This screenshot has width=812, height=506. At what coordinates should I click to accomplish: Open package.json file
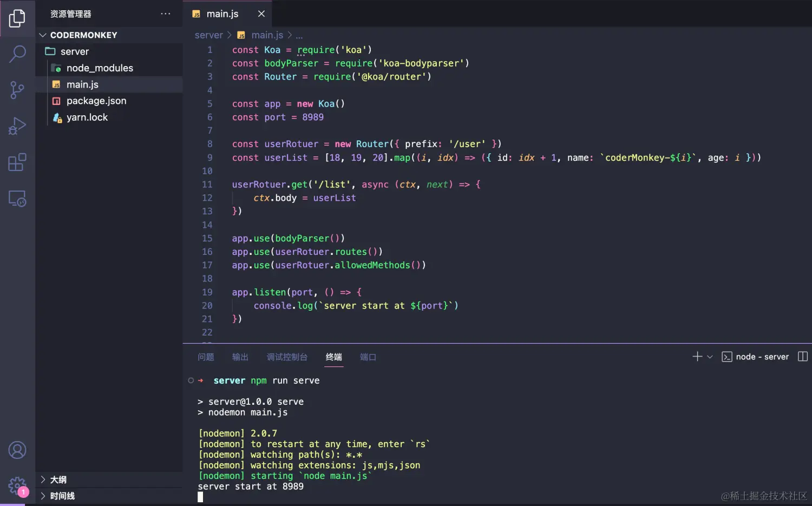109,101
